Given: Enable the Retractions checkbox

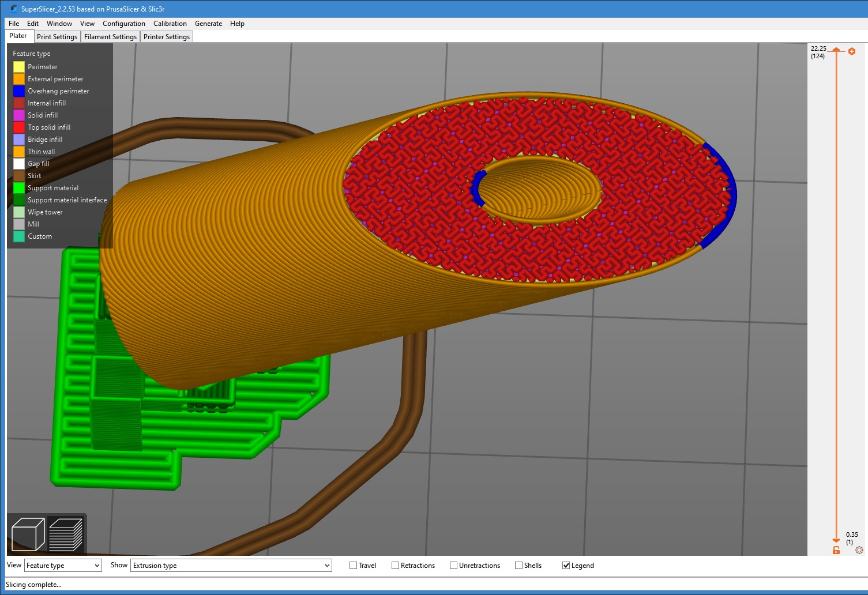Looking at the screenshot, I should pyautogui.click(x=395, y=566).
